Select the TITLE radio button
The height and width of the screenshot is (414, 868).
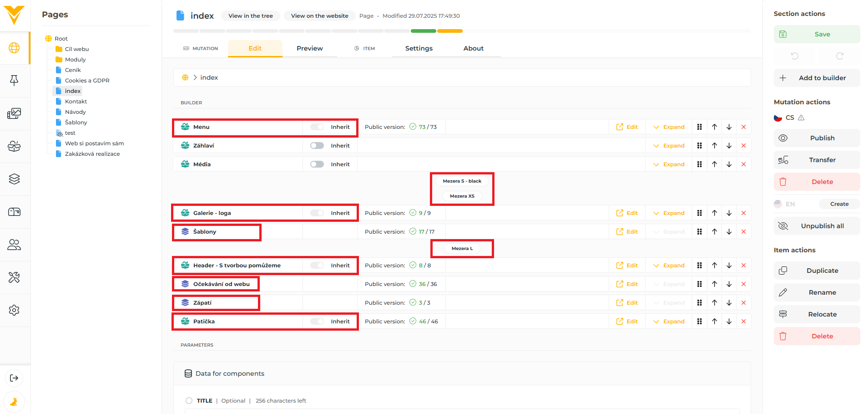point(189,401)
